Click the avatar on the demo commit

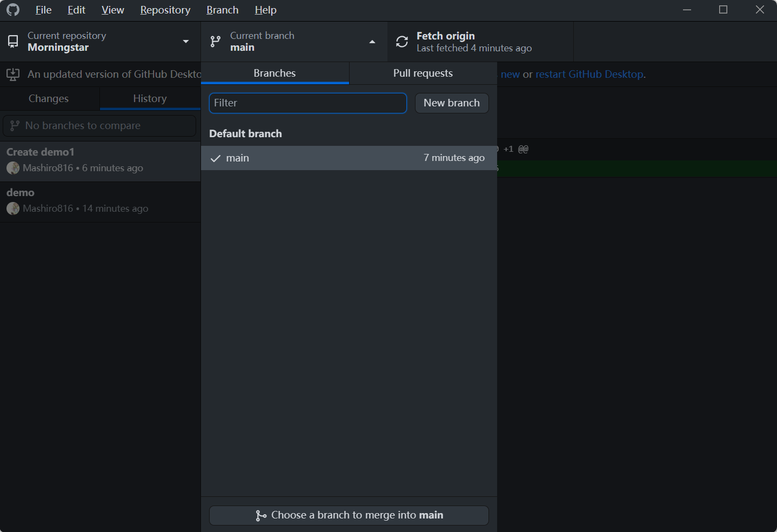tap(13, 208)
